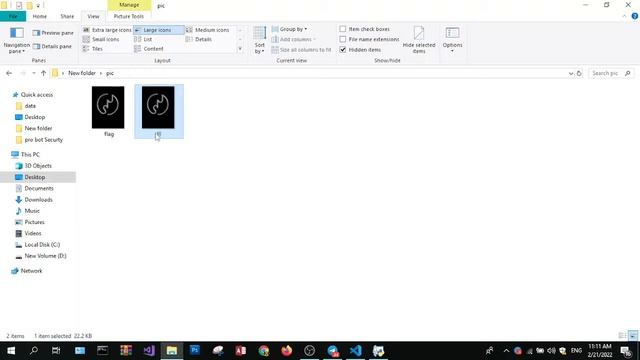Viewport: 640px width, 360px height.
Task: Open the File tab
Action: [13, 16]
